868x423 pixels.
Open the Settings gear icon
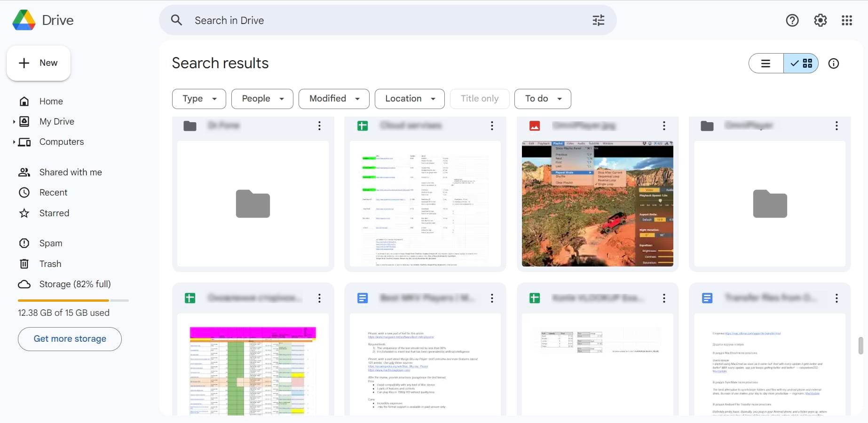pos(820,20)
